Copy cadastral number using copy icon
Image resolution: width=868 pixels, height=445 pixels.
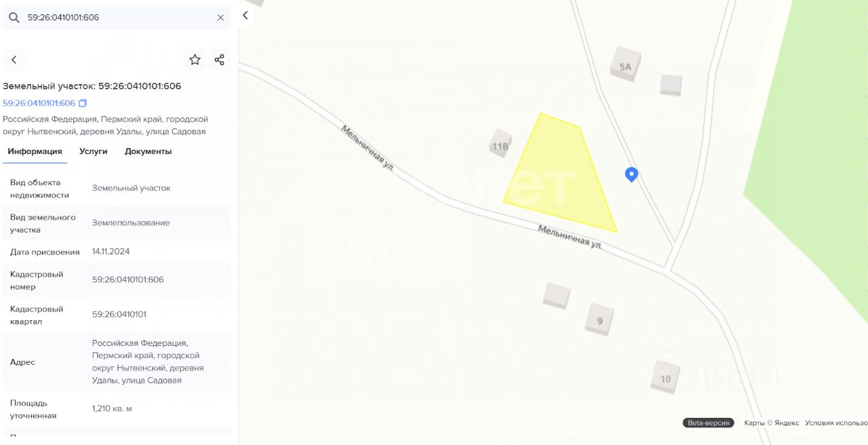[x=83, y=103]
